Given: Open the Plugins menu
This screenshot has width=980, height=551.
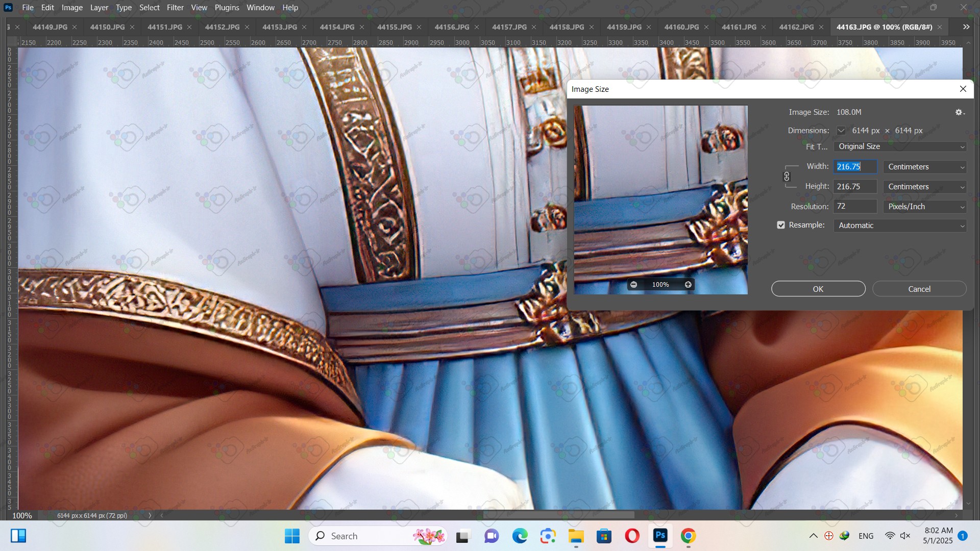Looking at the screenshot, I should [x=227, y=8].
